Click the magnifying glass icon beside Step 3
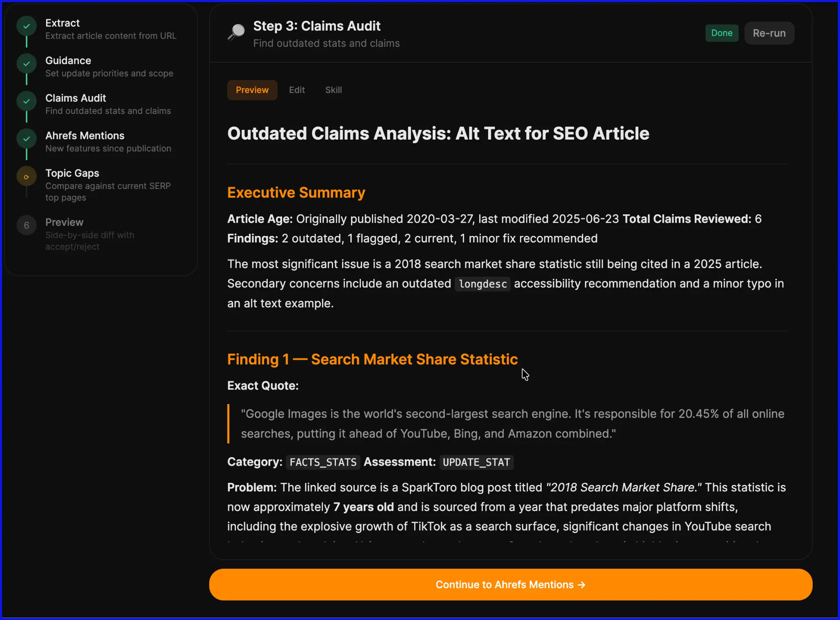The width and height of the screenshot is (840, 620). point(236,32)
